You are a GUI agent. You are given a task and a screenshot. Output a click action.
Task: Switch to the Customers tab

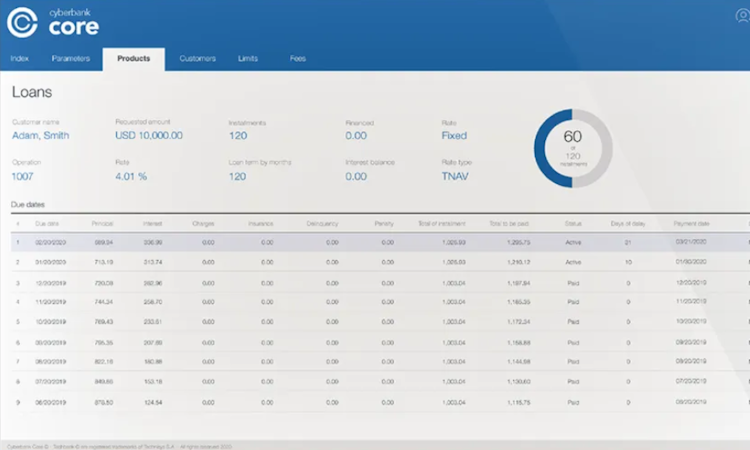point(198,58)
